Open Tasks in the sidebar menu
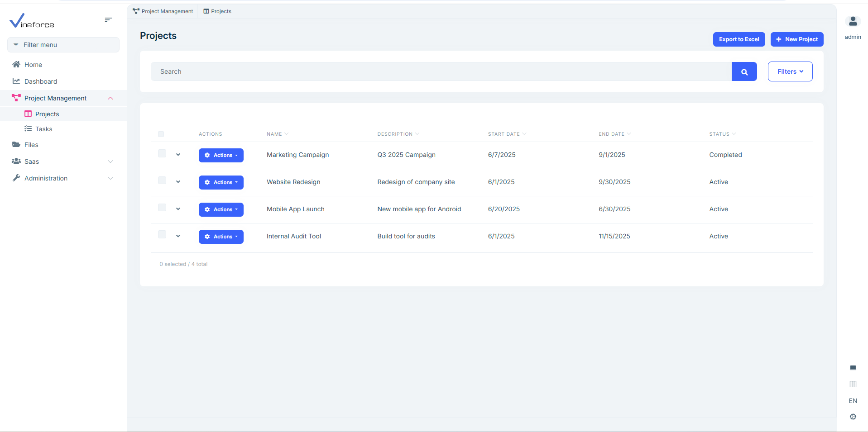This screenshot has width=868, height=432. click(x=44, y=129)
